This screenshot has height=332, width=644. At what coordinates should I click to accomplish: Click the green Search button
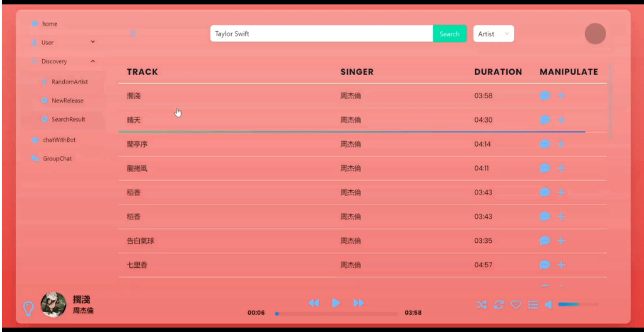click(450, 33)
